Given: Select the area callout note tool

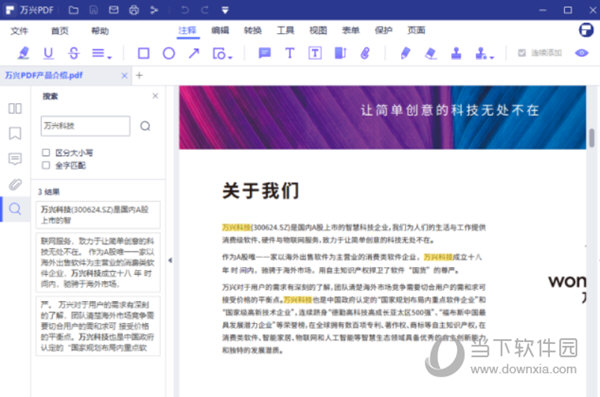Looking at the screenshot, I should pyautogui.click(x=340, y=53).
